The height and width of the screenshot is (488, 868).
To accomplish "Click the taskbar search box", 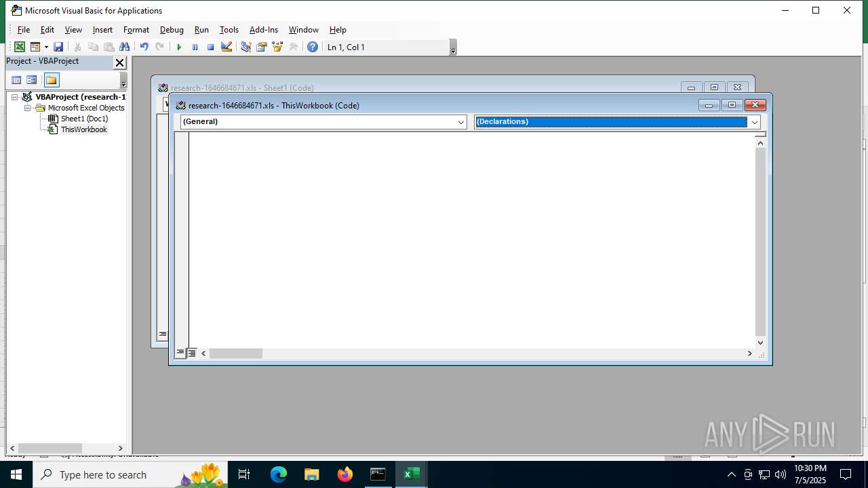I will 130,474.
